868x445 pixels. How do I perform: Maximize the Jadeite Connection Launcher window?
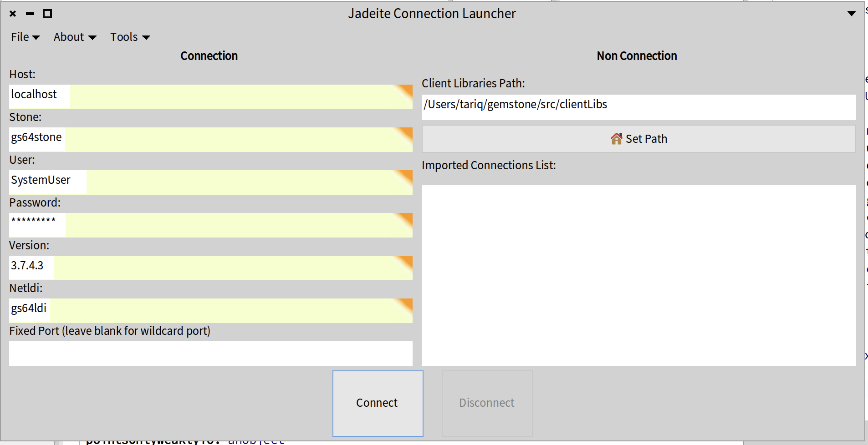47,14
